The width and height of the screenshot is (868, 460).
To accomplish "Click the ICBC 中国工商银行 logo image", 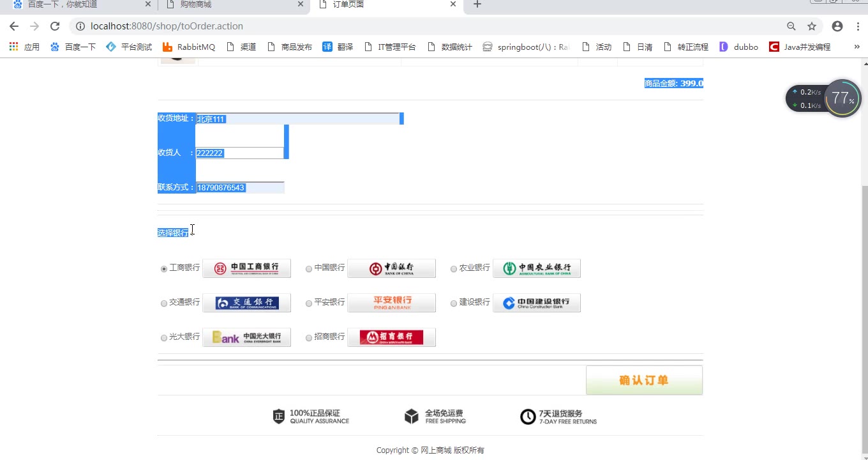I will point(246,268).
